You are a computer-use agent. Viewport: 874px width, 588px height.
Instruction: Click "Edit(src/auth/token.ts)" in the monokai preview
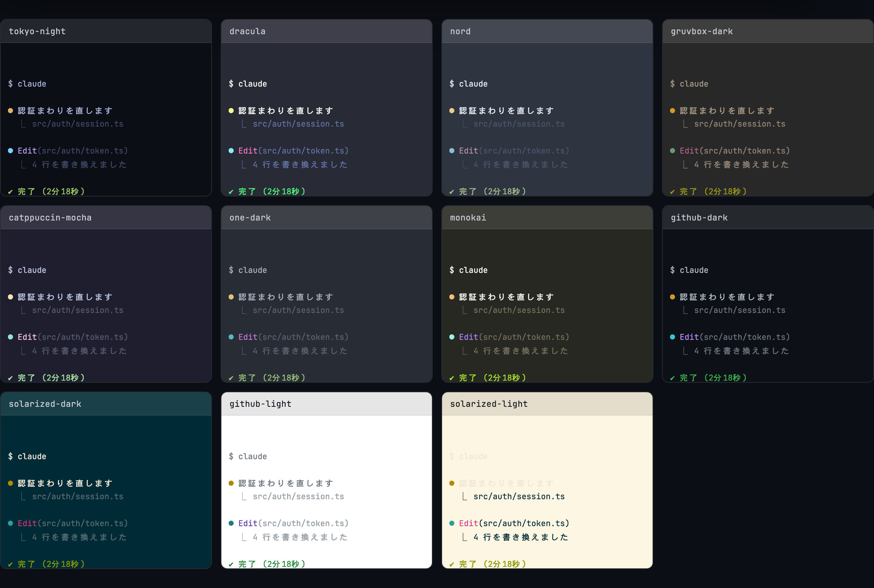(514, 337)
